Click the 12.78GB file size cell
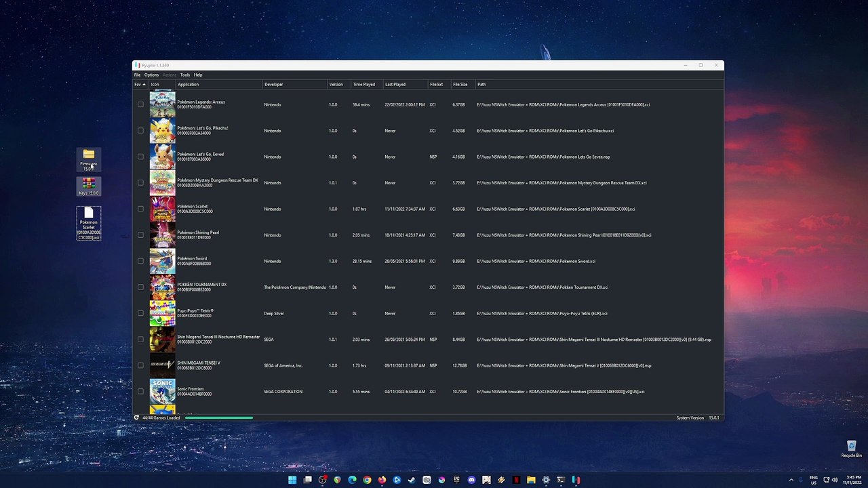Image resolution: width=868 pixels, height=488 pixels. pos(460,365)
